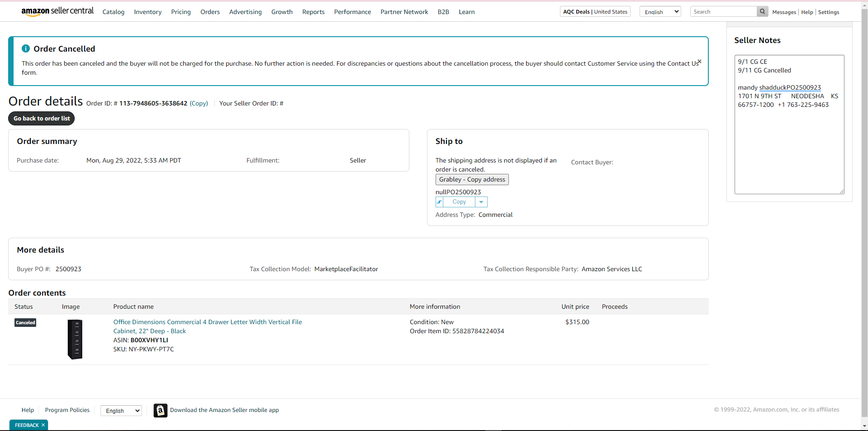The height and width of the screenshot is (431, 868).
Task: Click the Copy button under nullPO2500923
Action: click(459, 202)
